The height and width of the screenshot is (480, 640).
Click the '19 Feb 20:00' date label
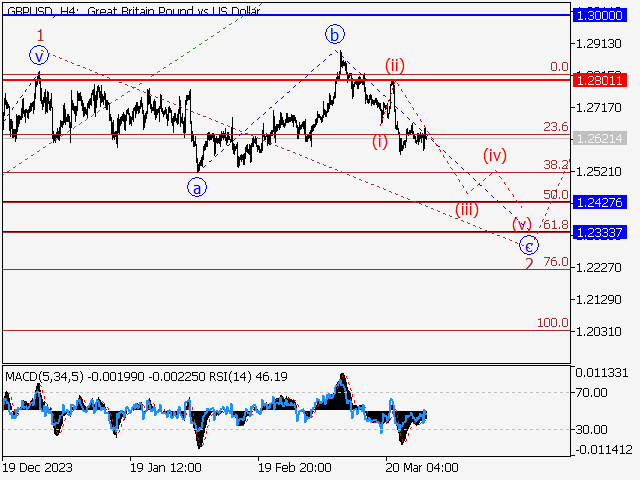coord(294,467)
